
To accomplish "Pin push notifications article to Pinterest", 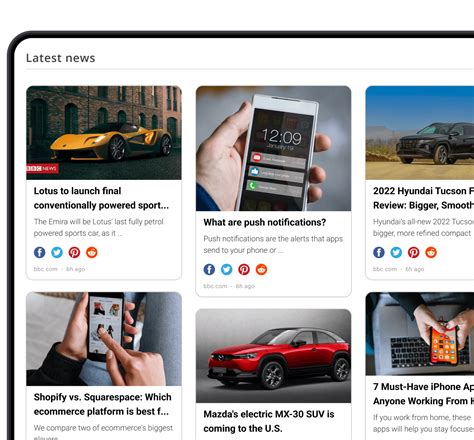I will (x=244, y=269).
